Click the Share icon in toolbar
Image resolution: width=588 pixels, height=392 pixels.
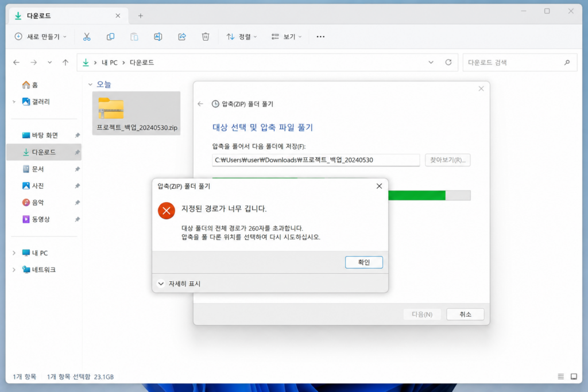tap(182, 37)
